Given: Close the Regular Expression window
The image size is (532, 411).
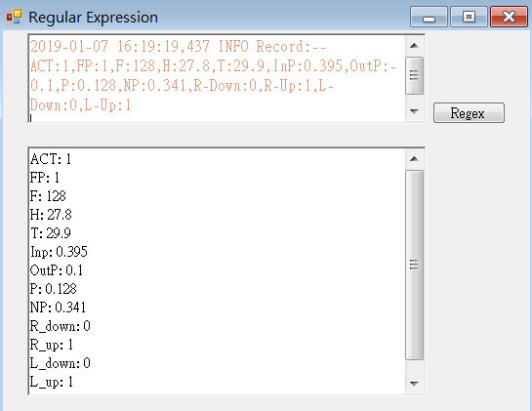Looking at the screenshot, I should pyautogui.click(x=509, y=17).
